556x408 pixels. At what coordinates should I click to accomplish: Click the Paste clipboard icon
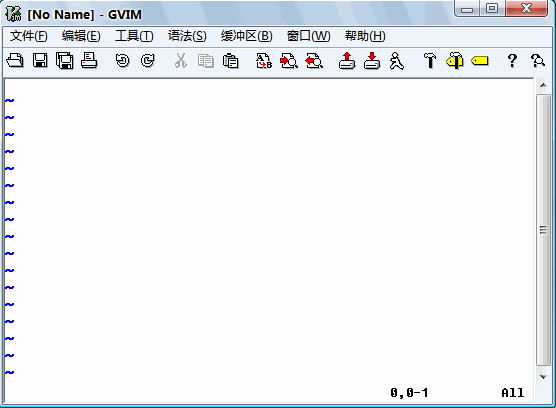click(230, 61)
